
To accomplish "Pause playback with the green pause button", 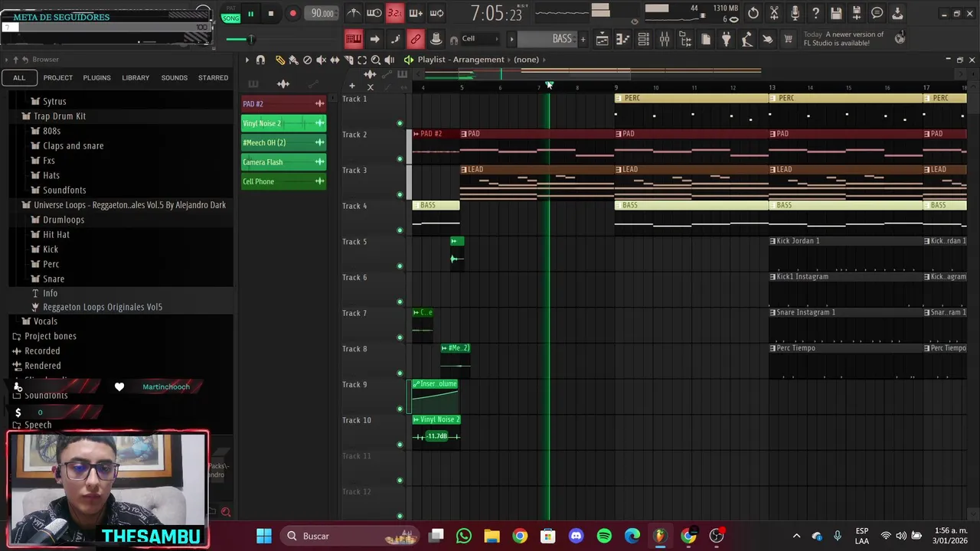I will coord(250,14).
